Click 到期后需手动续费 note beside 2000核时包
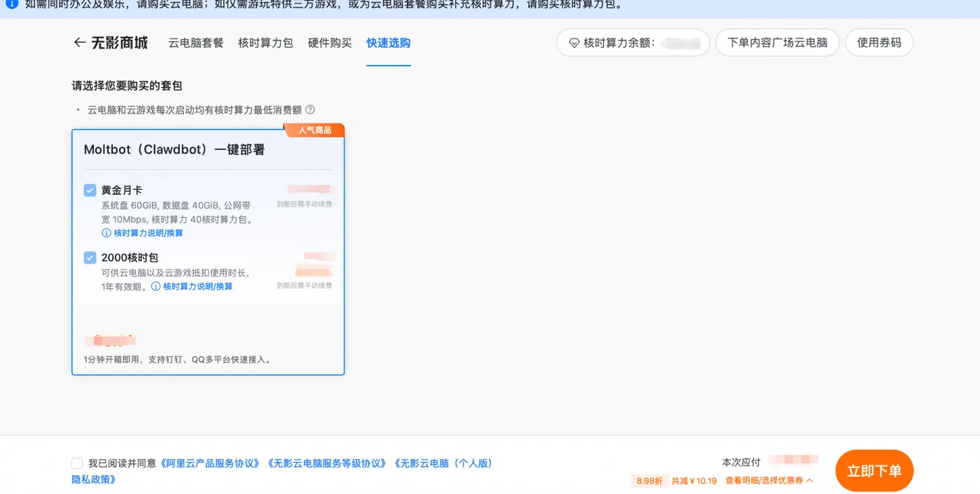Viewport: 980px width, 494px height. (x=304, y=285)
